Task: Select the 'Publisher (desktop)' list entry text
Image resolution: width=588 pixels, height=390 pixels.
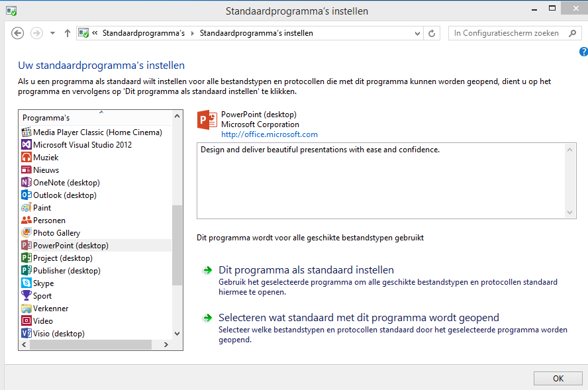Action: [x=67, y=271]
